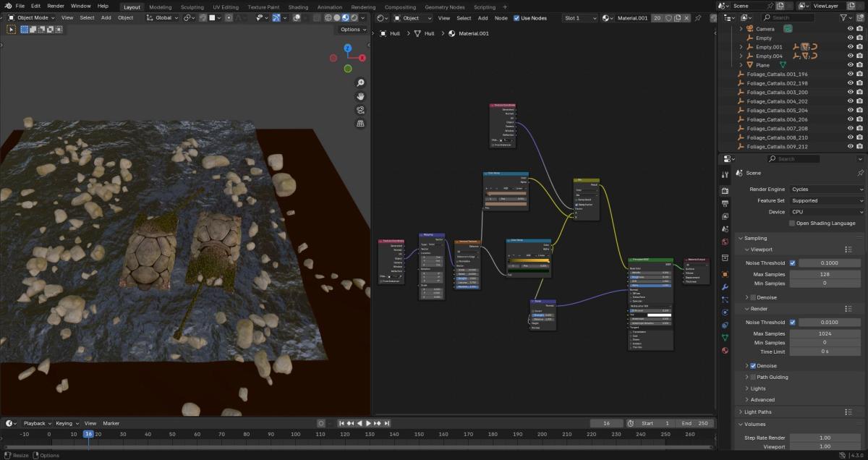Image resolution: width=868 pixels, height=460 pixels.
Task: Click the zoom magnifier gizmo in the viewport
Action: tap(360, 83)
